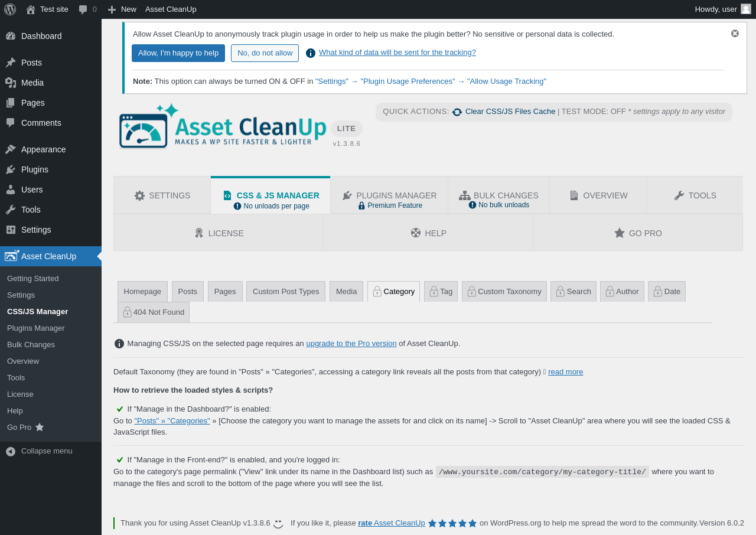Click the Asset CleanUp logo image
This screenshot has width=756, height=535.
(223, 125)
